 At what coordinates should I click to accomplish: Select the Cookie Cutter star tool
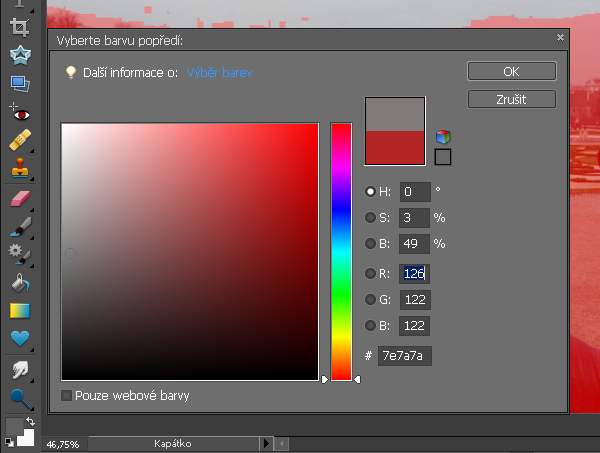(19, 54)
